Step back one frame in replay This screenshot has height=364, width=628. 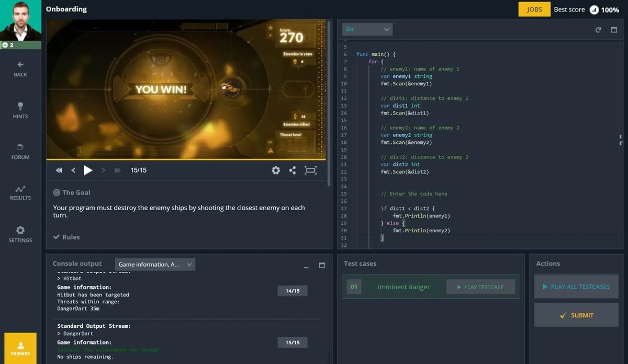click(x=73, y=170)
